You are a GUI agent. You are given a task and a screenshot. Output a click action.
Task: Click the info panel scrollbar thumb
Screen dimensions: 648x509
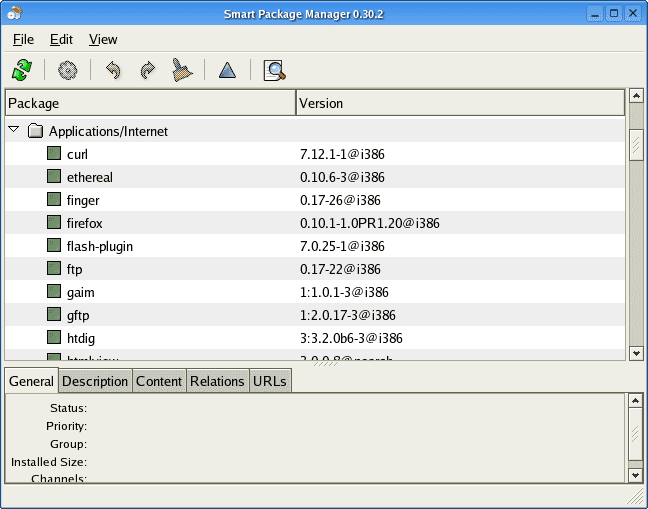(635, 433)
